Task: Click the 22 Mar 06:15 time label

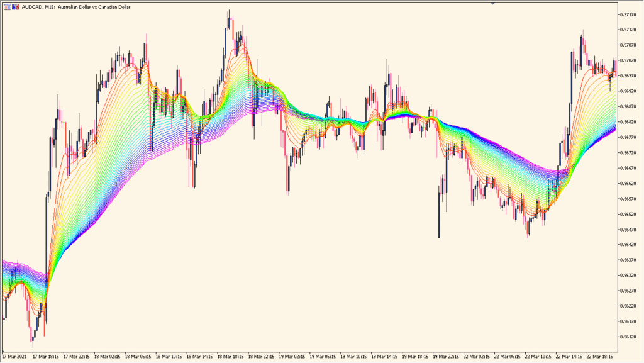Action: point(508,357)
